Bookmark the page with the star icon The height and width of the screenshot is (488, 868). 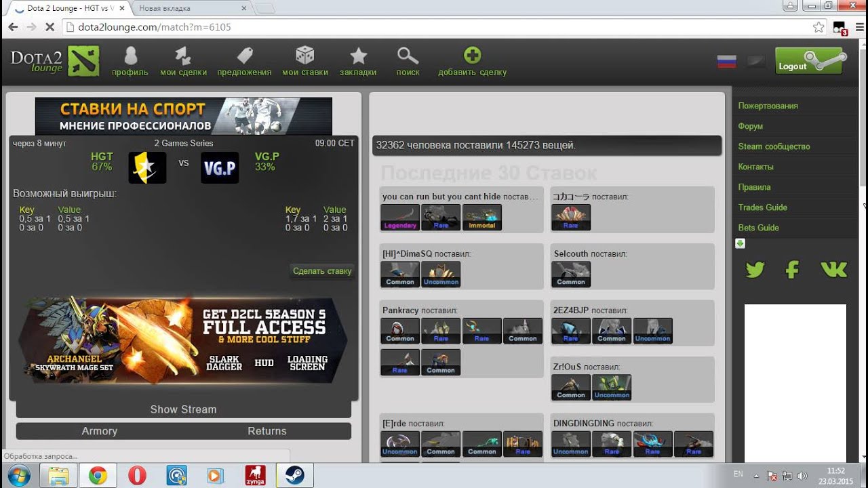coord(818,27)
